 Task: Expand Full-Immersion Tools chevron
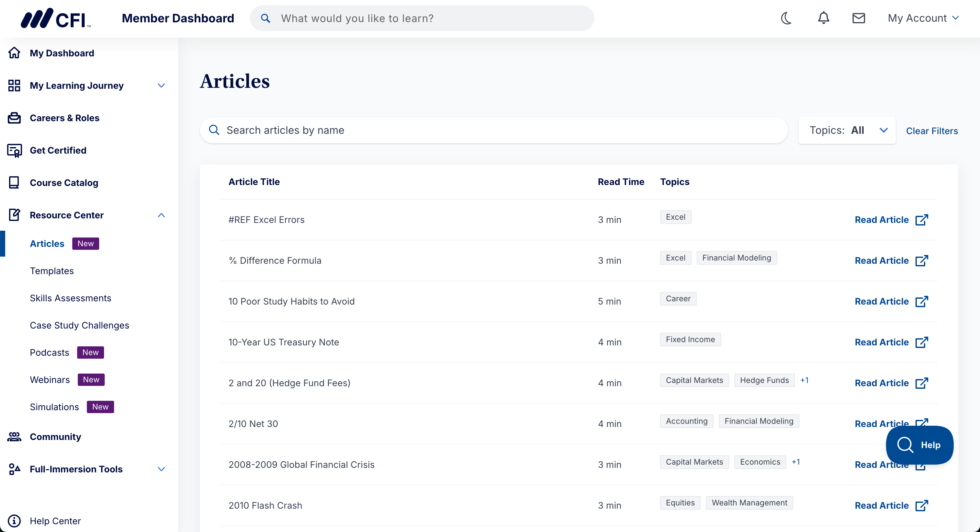pos(161,469)
